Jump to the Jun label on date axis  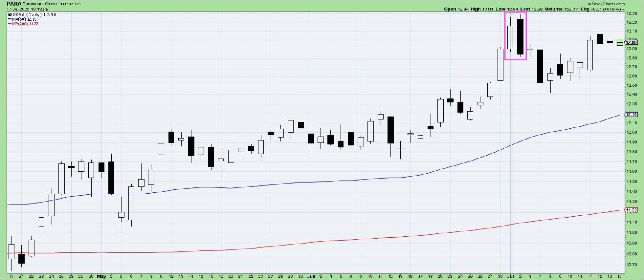[x=310, y=277]
